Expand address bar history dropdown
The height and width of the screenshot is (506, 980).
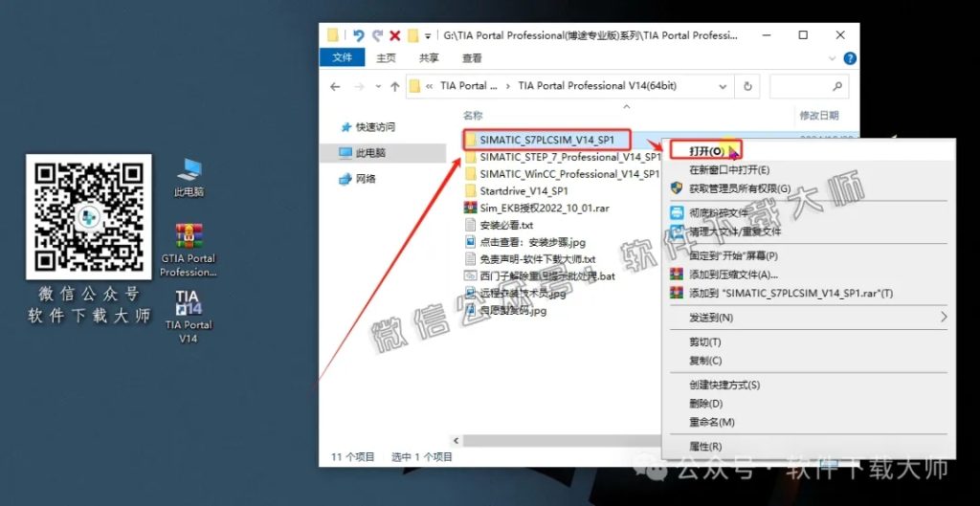pyautogui.click(x=724, y=87)
